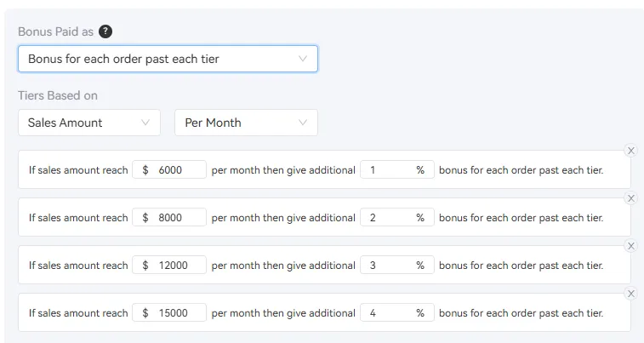
Task: Select the 4 percent bonus field
Action: click(388, 313)
